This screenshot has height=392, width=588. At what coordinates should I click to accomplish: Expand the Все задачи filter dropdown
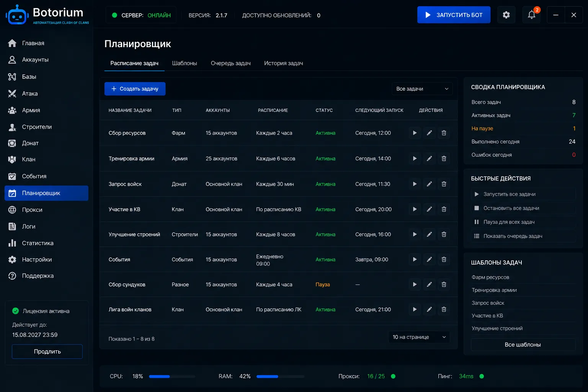422,89
